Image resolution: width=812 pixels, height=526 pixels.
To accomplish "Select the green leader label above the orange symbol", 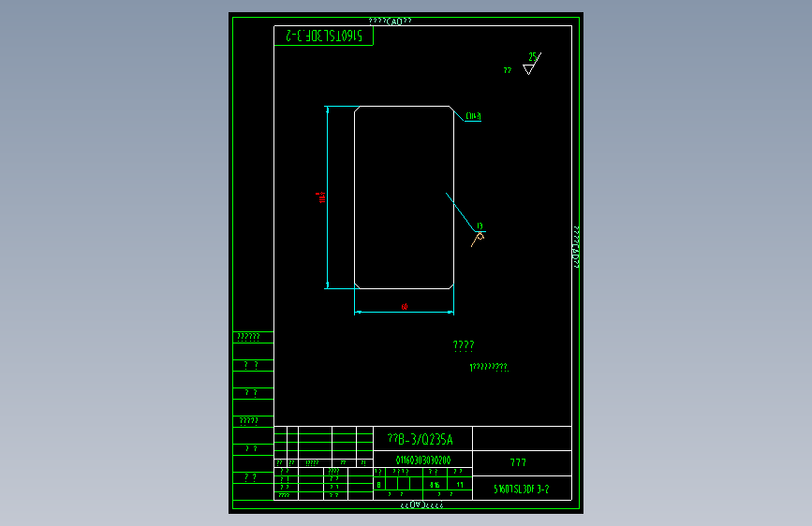I will click(480, 226).
